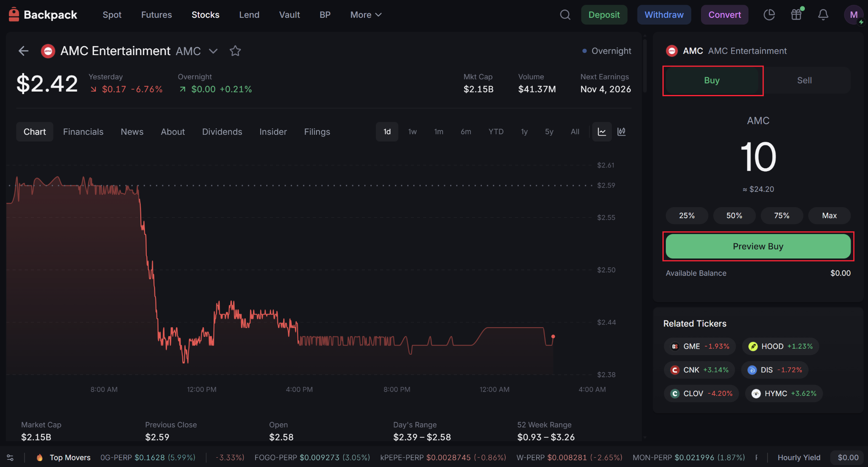Open the rewards gift icon
The height and width of the screenshot is (467, 868).
(796, 15)
